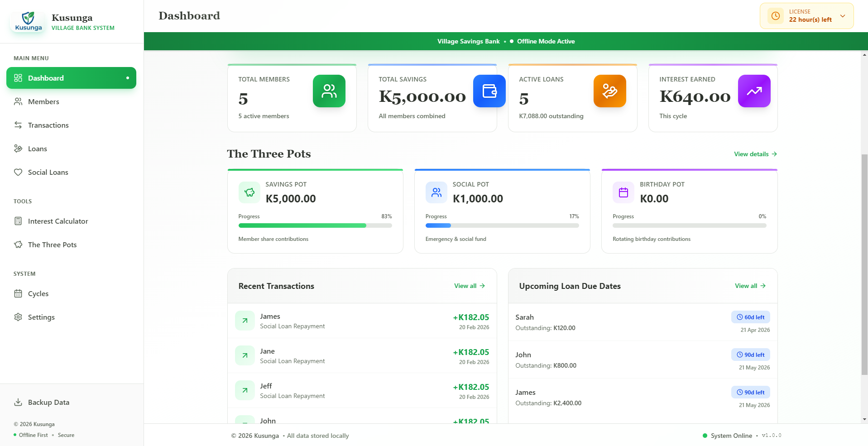Click the blue Total Savings wallet icon

tap(489, 91)
